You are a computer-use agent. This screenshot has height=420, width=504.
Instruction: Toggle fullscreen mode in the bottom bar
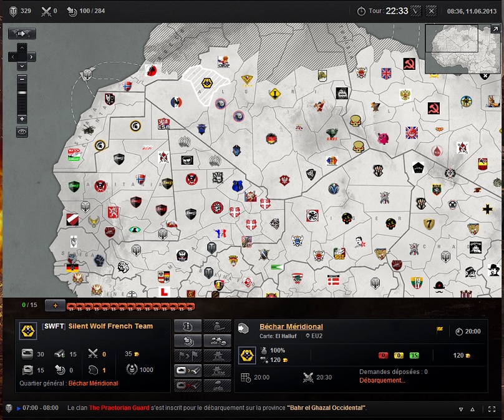tap(492, 409)
